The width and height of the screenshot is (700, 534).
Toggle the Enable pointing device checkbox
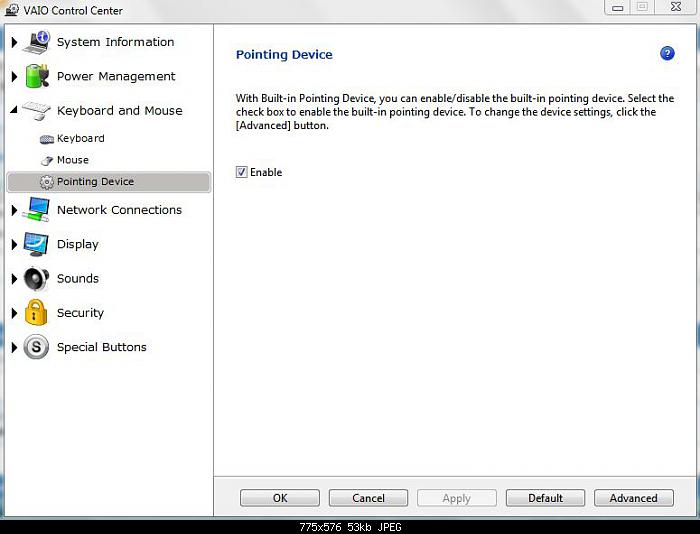[241, 172]
